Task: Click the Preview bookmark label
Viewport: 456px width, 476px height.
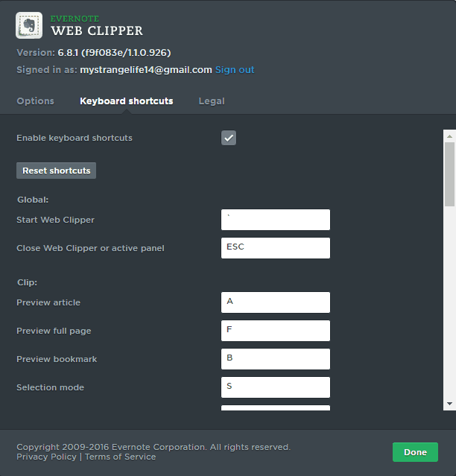Action: coord(57,359)
